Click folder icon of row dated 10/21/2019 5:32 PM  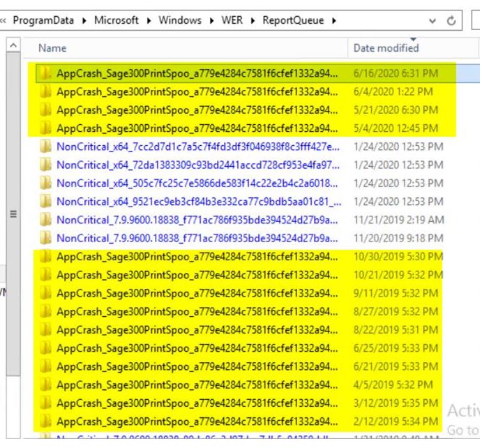point(46,274)
